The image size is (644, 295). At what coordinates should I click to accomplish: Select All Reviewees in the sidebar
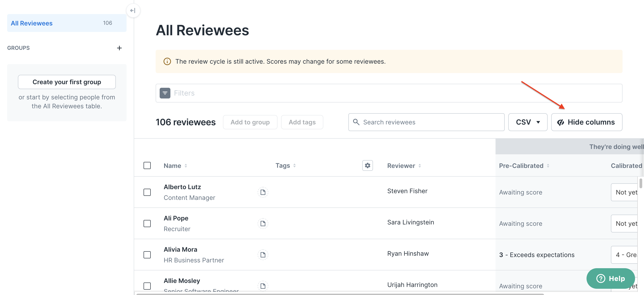(67, 23)
